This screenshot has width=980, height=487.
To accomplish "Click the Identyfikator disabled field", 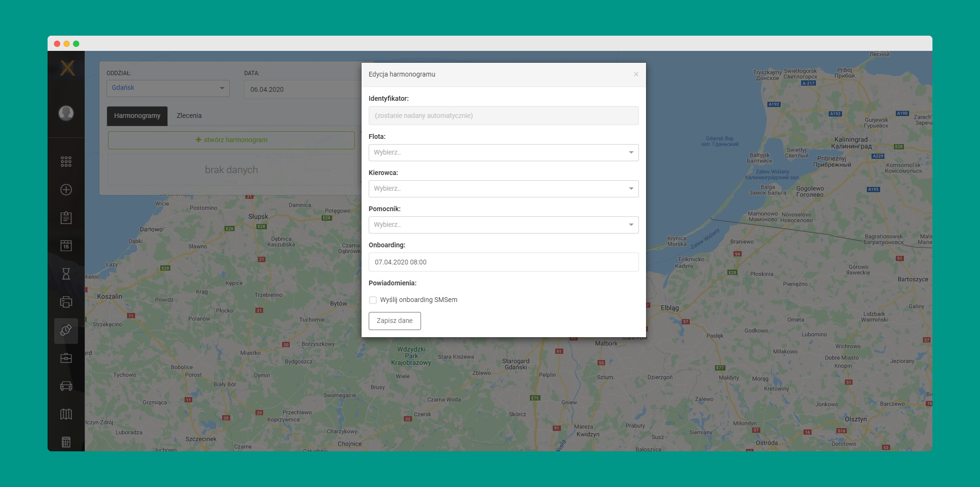I will (503, 116).
